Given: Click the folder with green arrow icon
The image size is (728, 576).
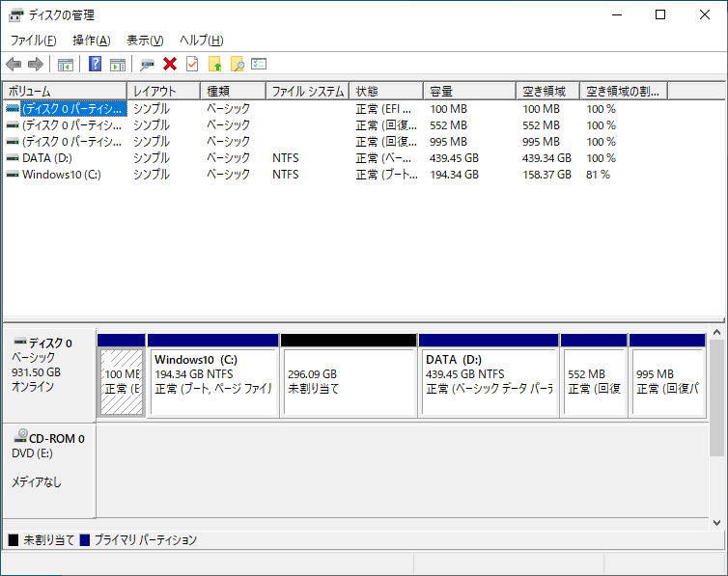Looking at the screenshot, I should tap(215, 64).
